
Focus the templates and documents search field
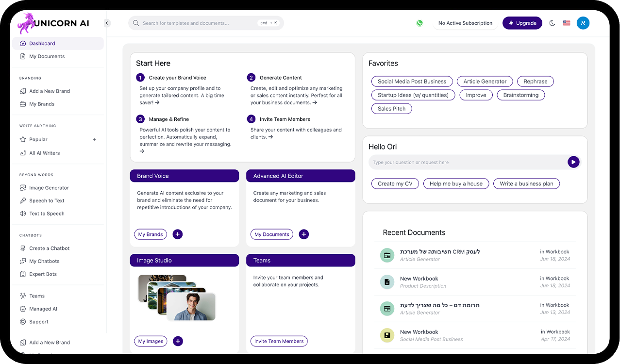206,23
